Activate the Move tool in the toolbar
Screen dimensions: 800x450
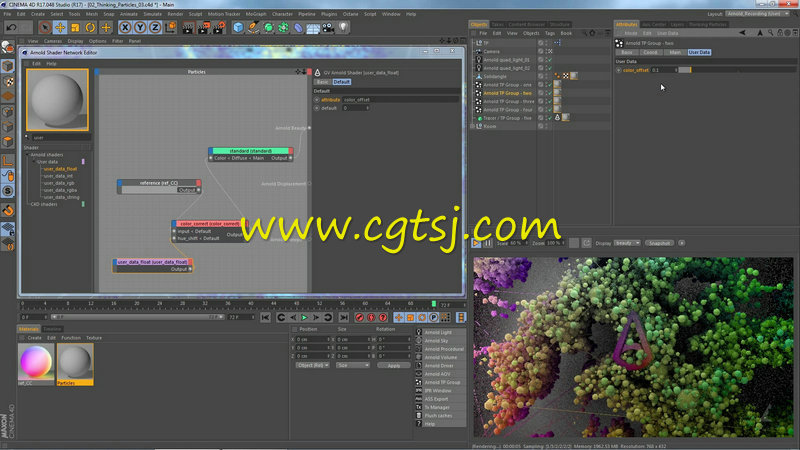coord(60,27)
